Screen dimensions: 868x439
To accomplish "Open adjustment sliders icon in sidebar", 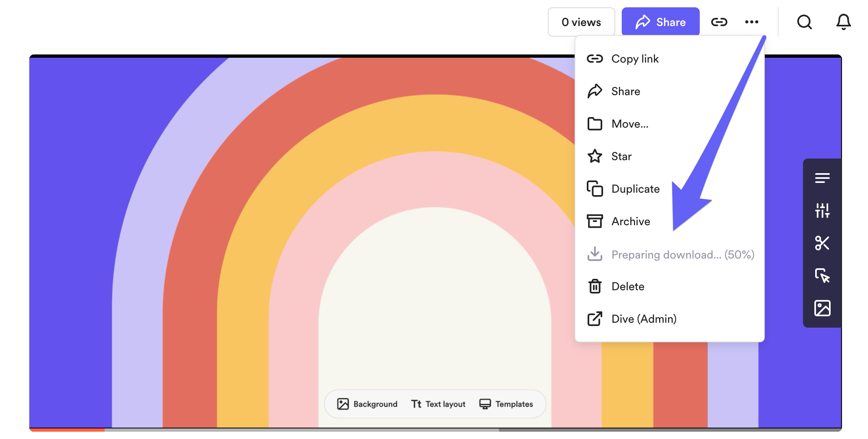I will (x=822, y=211).
